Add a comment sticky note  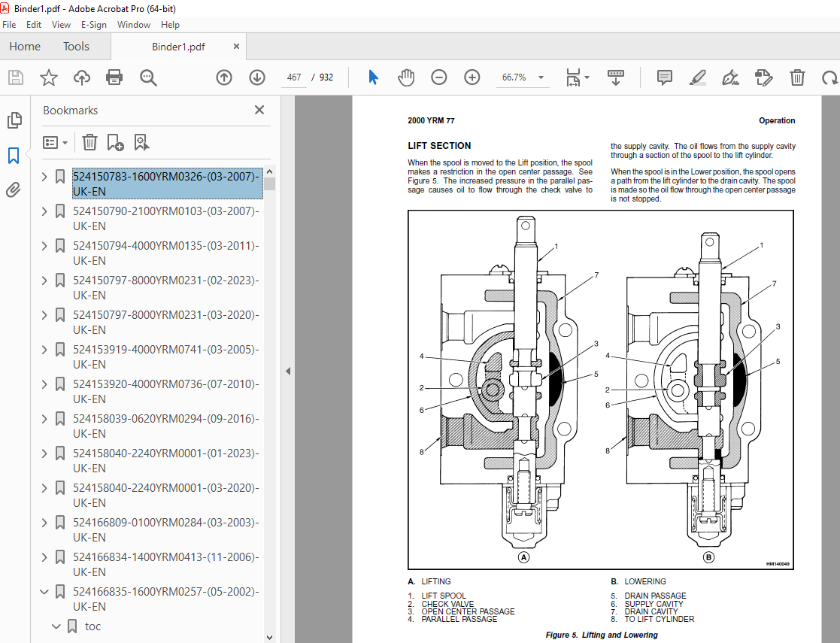coord(664,77)
